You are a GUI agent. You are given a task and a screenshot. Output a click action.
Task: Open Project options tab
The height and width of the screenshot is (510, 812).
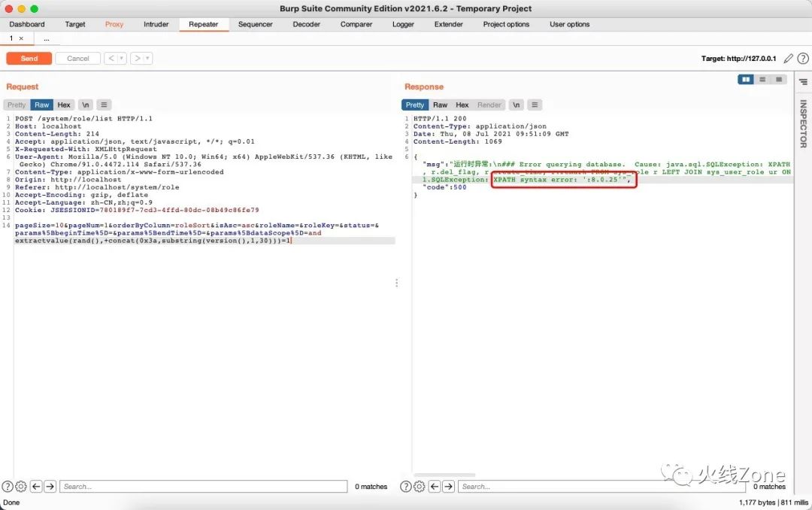(506, 24)
